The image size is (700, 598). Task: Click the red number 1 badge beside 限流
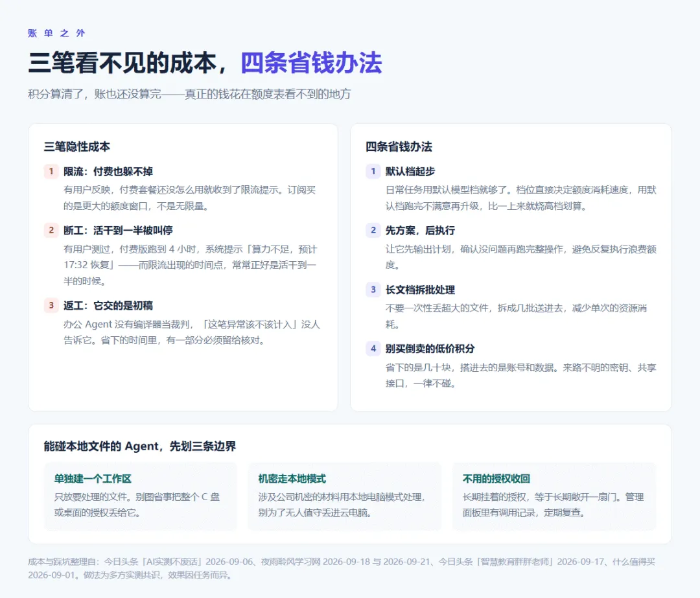pyautogui.click(x=51, y=172)
